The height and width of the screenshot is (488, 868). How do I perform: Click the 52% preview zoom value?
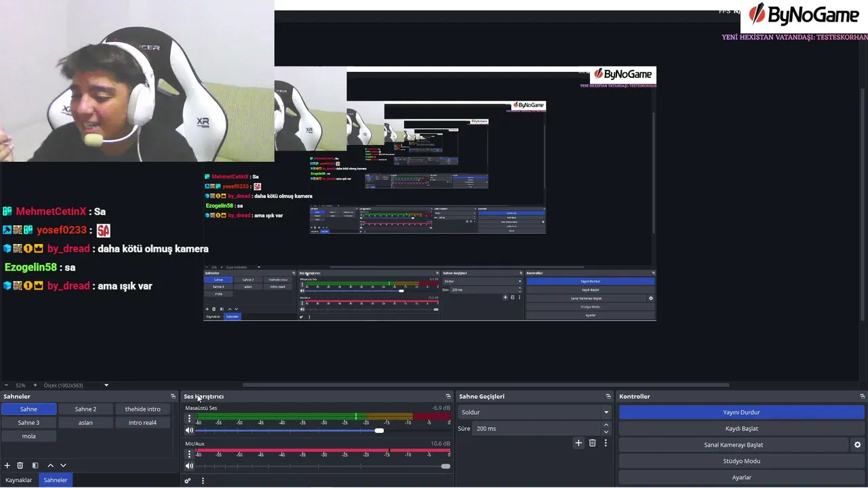(x=20, y=385)
